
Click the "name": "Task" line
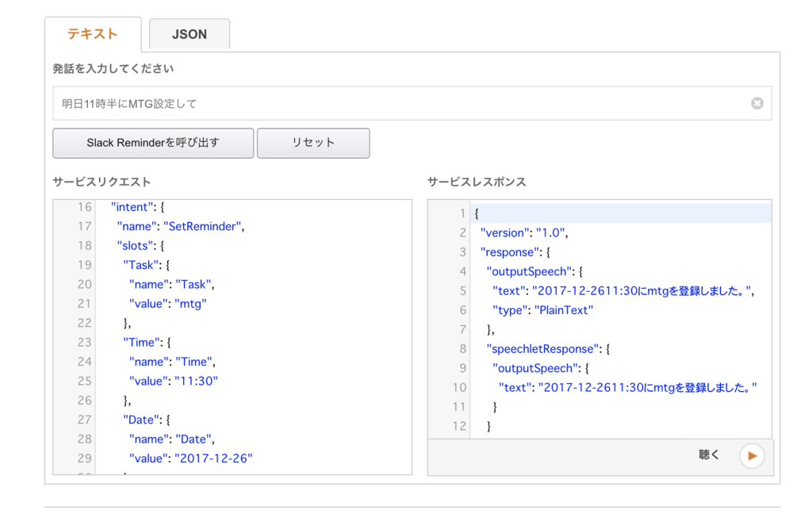coord(171,285)
